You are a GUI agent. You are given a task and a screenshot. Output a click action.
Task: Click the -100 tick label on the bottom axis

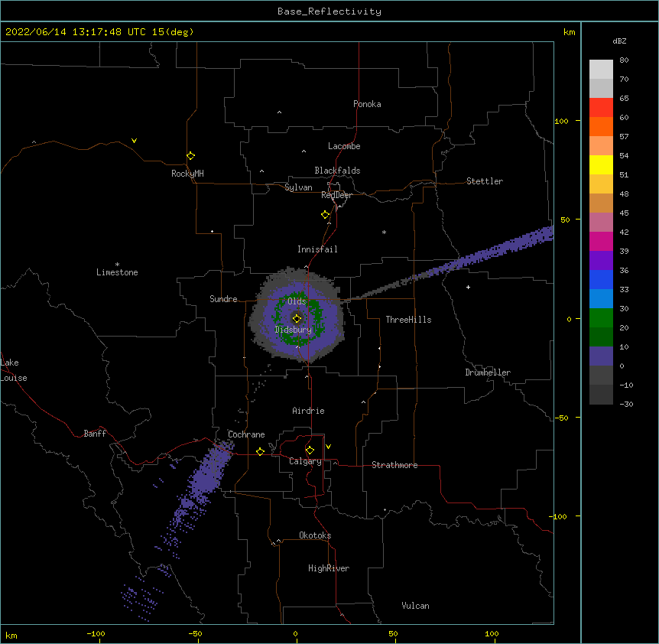96,633
